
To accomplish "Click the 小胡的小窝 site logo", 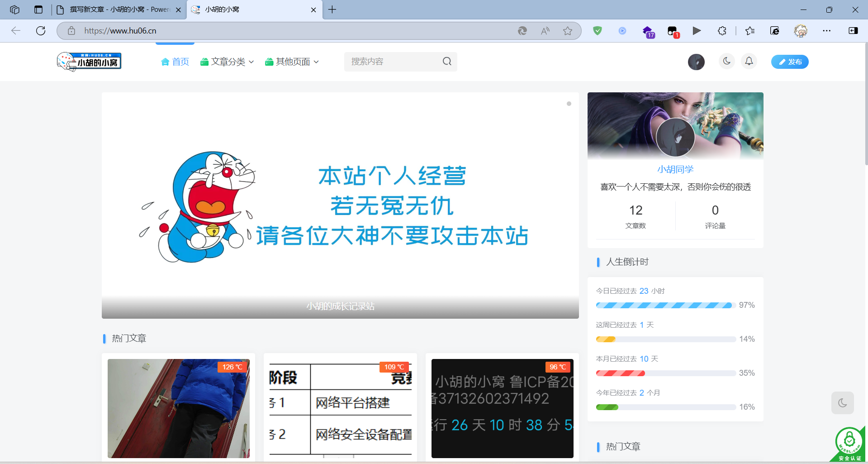I will point(89,62).
